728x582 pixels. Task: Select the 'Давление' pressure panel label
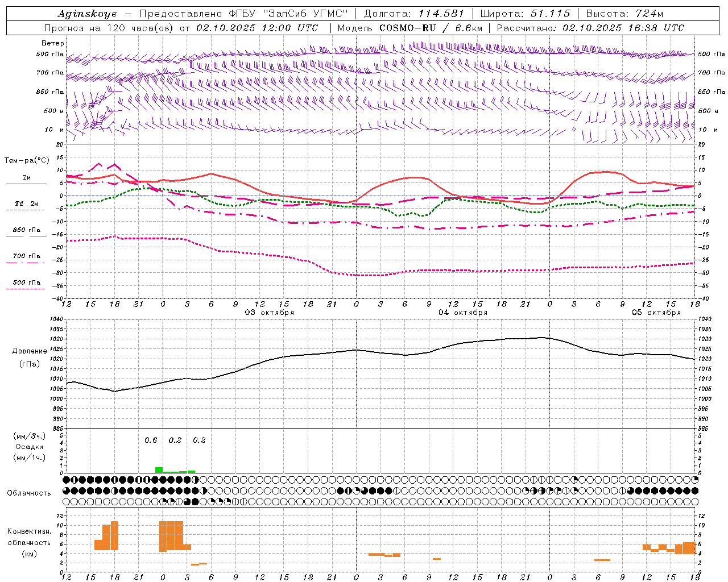click(x=30, y=351)
